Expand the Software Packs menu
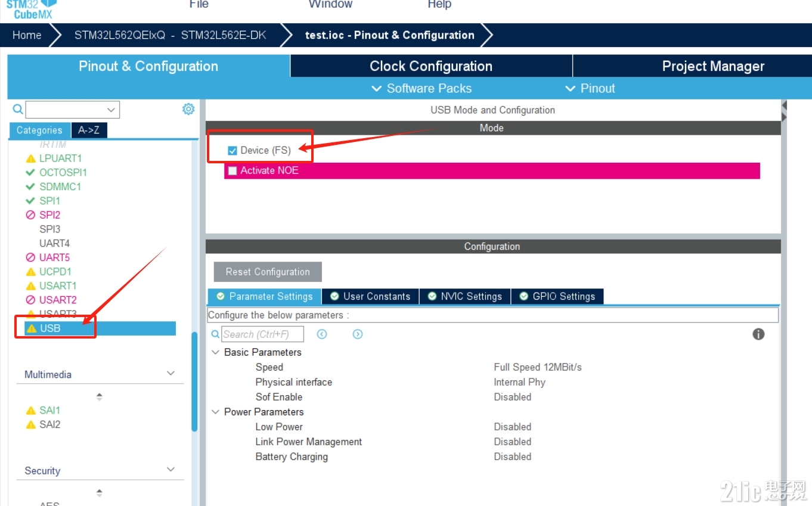Image resolution: width=812 pixels, height=506 pixels. pyautogui.click(x=422, y=88)
